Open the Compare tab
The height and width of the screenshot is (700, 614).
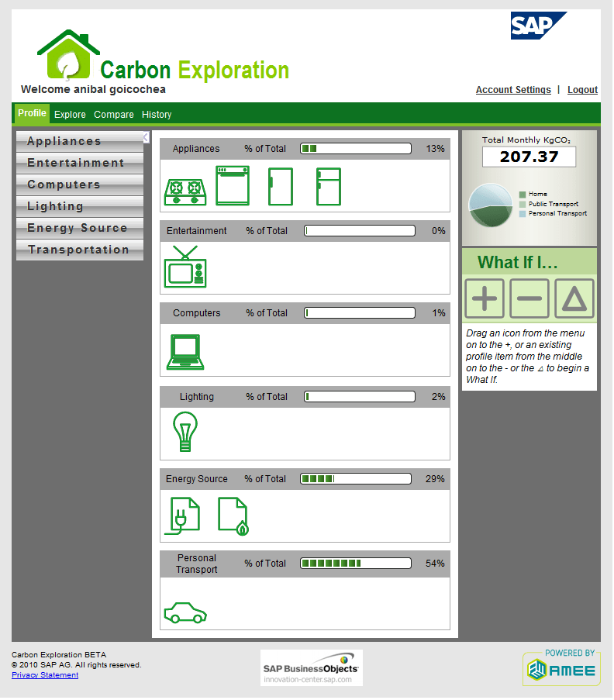[x=114, y=115]
